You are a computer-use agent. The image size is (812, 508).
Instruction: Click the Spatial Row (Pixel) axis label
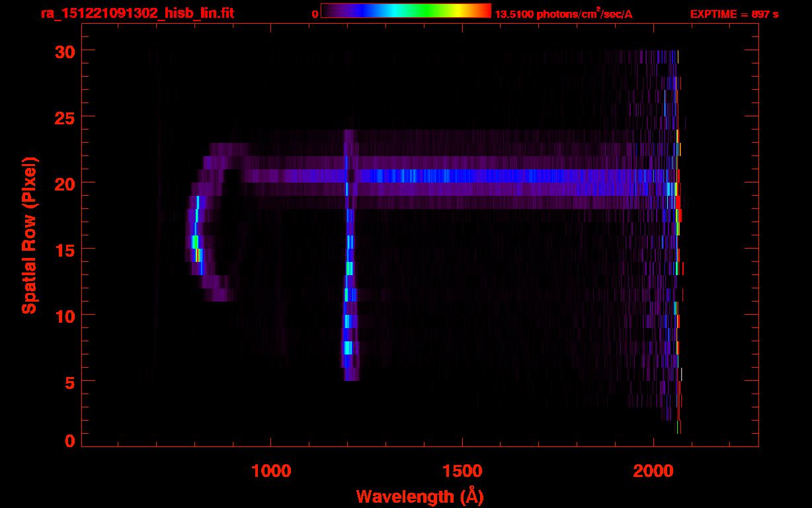[x=29, y=235]
